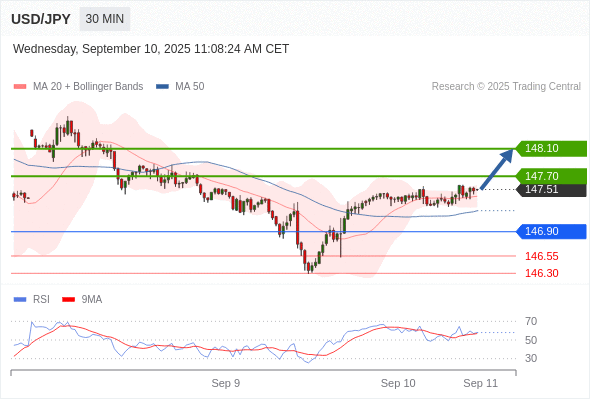Click the red 146.30 support label
Viewport: 590px width, 400px height.
click(x=541, y=273)
